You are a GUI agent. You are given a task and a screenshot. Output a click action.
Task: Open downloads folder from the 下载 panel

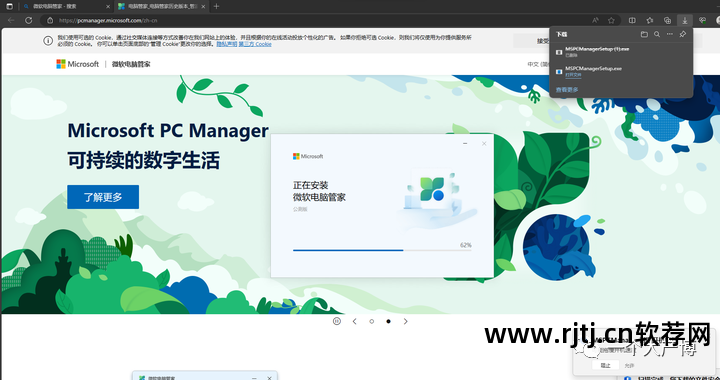click(644, 34)
